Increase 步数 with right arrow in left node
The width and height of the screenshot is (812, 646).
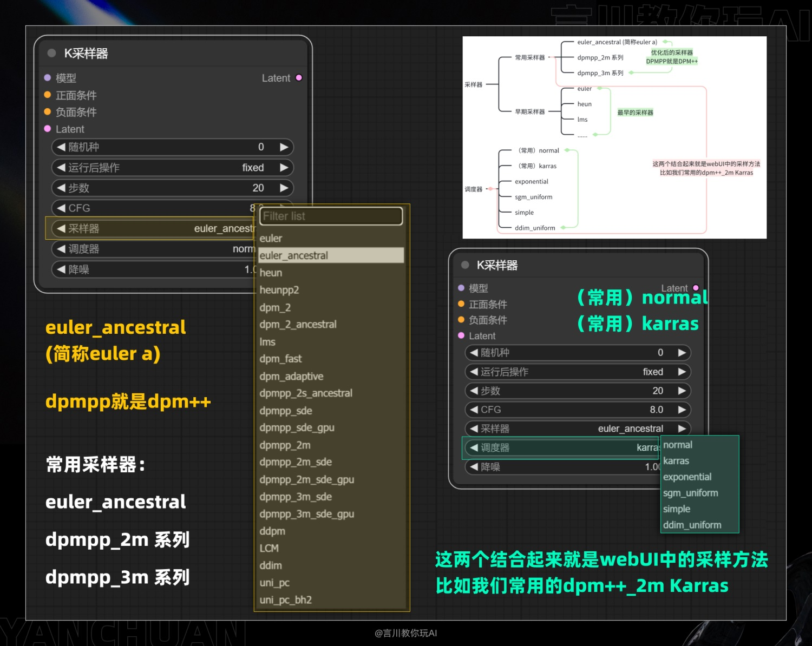click(284, 188)
